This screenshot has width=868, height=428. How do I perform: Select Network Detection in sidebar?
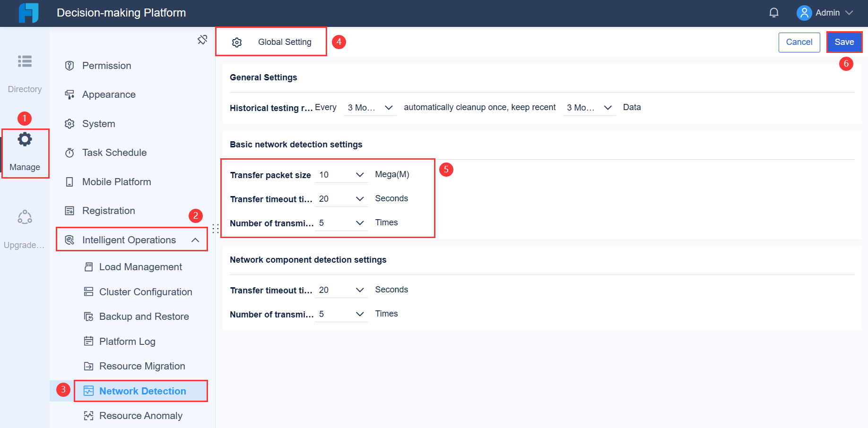pos(142,391)
